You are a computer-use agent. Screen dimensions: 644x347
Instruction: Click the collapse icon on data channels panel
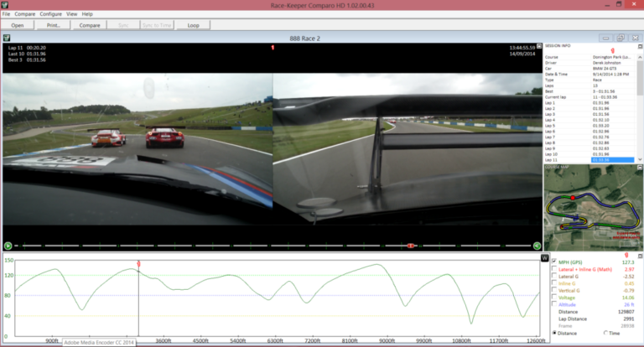pos(639,256)
